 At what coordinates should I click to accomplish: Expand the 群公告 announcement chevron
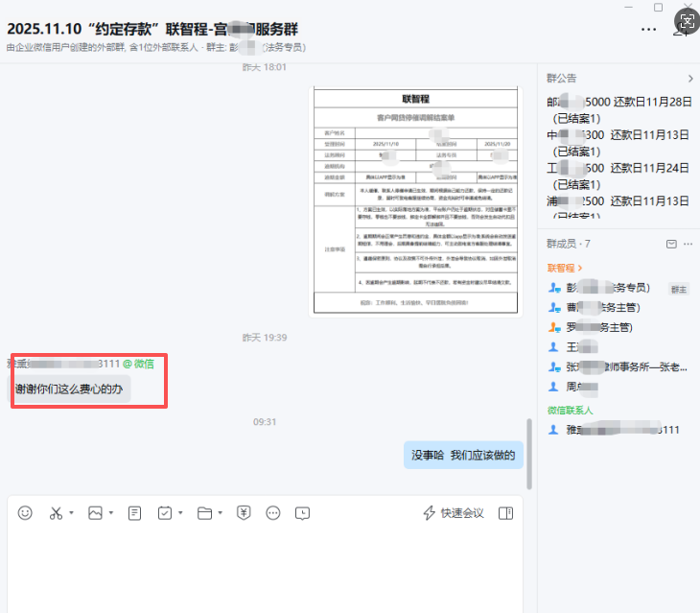coord(689,79)
